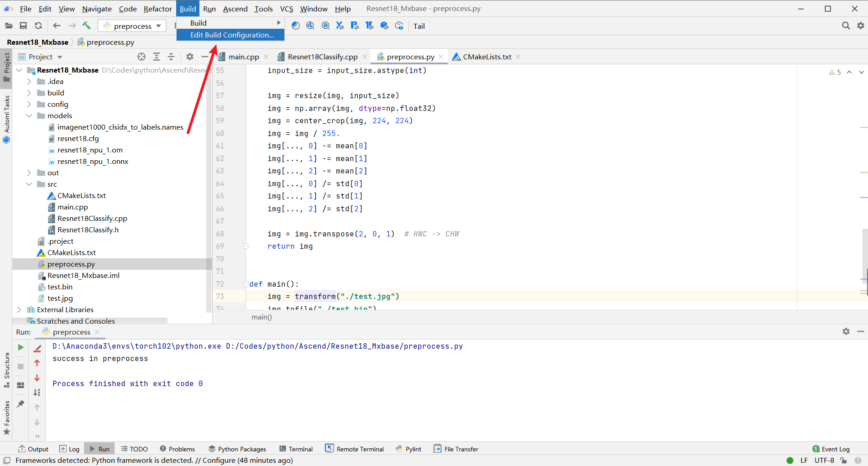Open Search Everywhere magnifier icon

click(x=846, y=26)
